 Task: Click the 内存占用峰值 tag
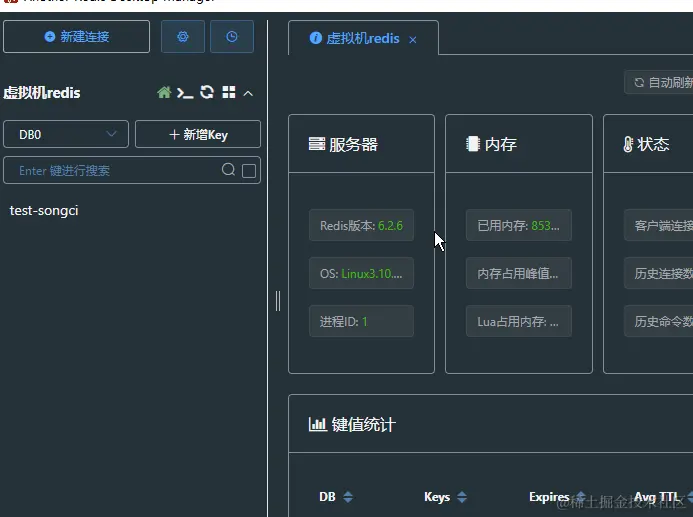(x=518, y=274)
